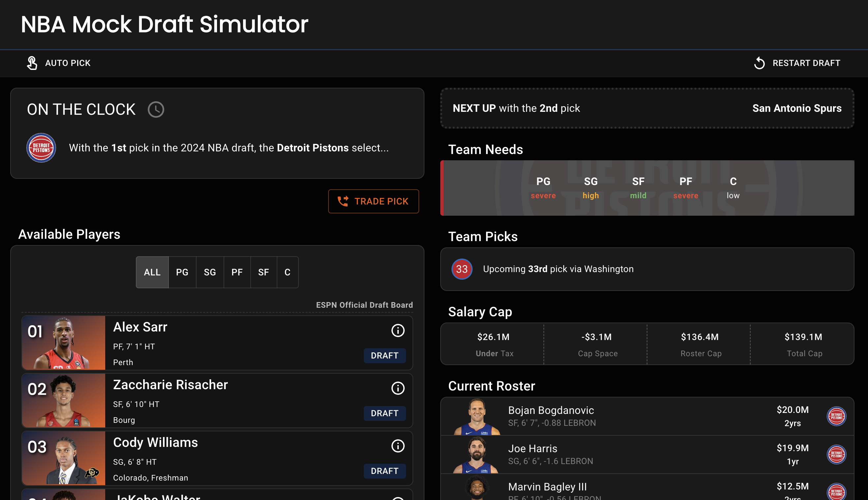The height and width of the screenshot is (500, 868).
Task: Select the ALL position filter tab
Action: [x=152, y=272]
